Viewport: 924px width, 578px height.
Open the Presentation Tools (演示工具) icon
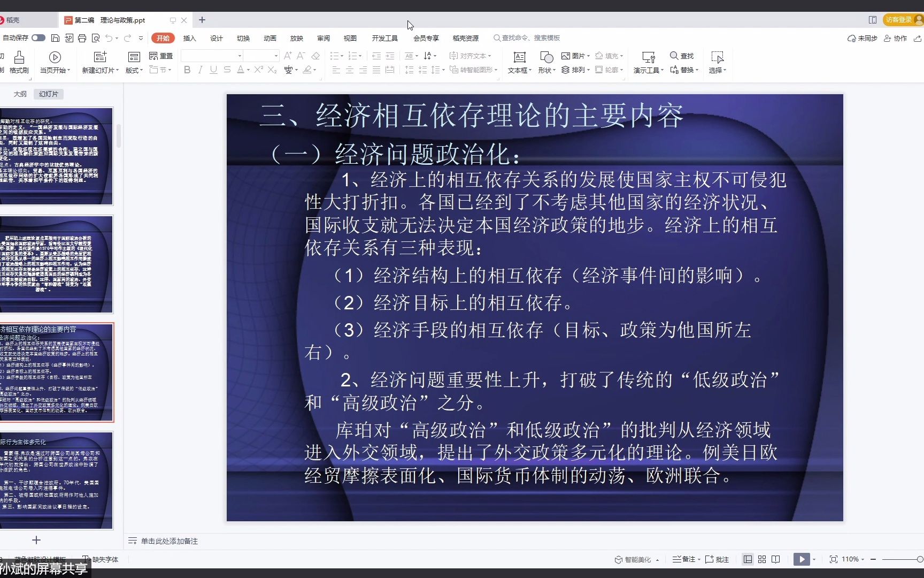tap(649, 57)
